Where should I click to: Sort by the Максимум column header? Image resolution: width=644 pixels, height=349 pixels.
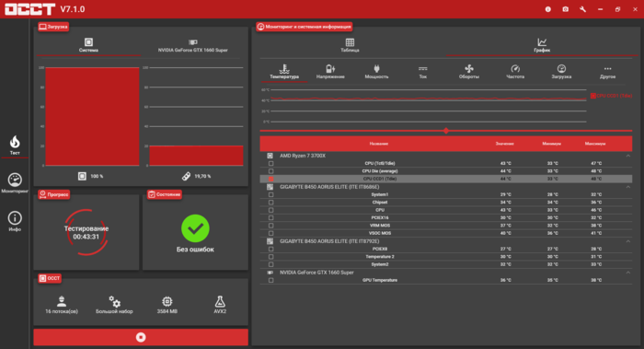pos(595,144)
